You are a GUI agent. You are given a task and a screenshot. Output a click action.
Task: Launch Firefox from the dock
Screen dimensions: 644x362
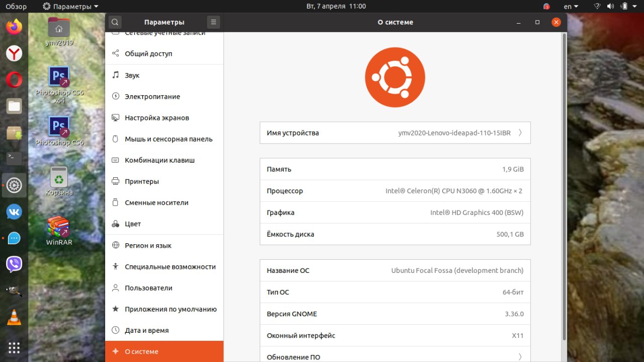14,27
